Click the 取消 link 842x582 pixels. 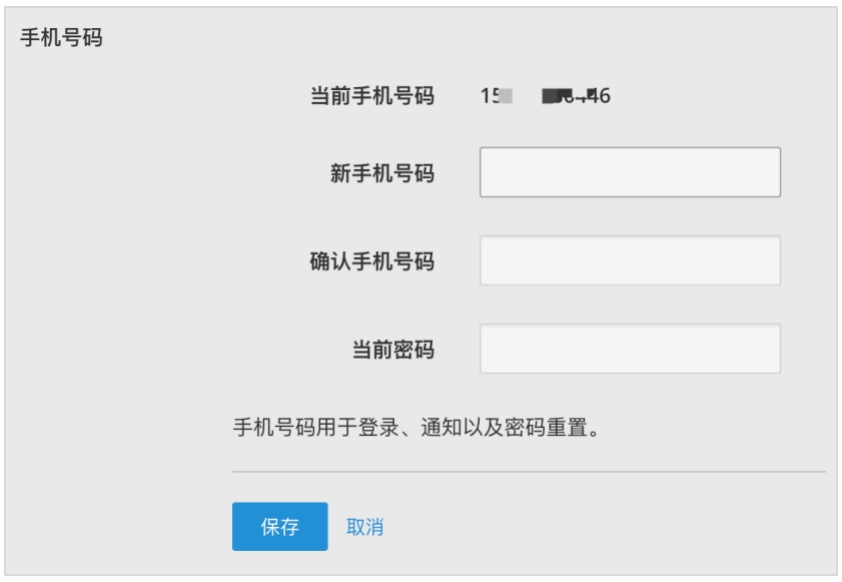tap(364, 527)
